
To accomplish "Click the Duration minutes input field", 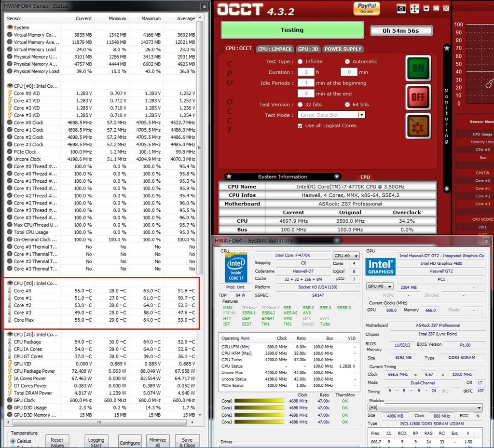I will [x=349, y=72].
